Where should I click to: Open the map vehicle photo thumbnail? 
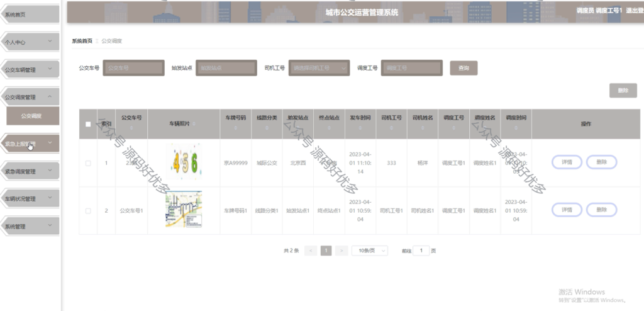tap(184, 209)
